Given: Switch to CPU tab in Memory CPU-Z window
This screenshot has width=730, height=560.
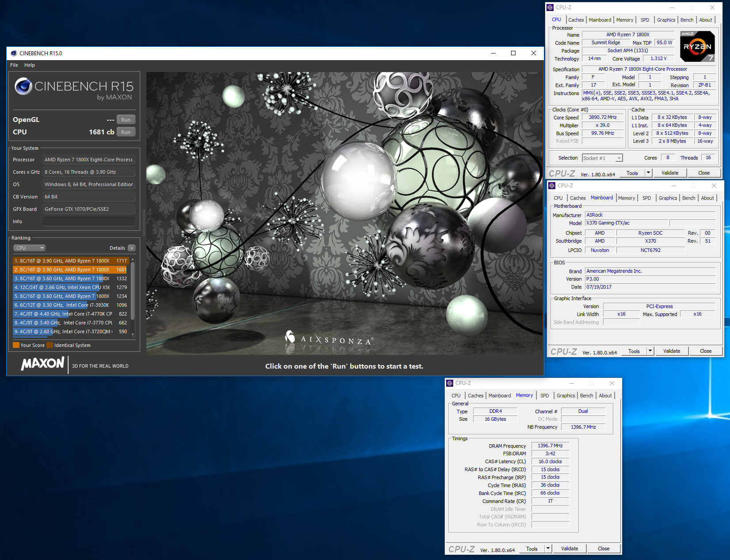Looking at the screenshot, I should point(456,396).
